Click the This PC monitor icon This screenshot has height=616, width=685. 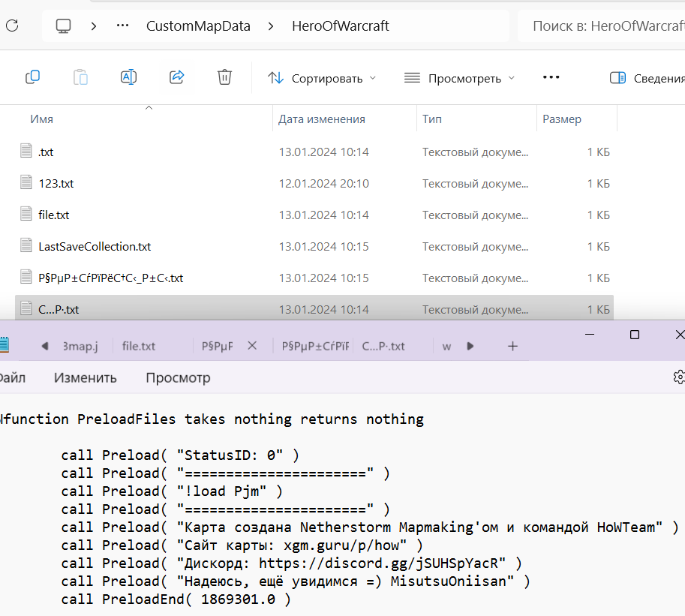pyautogui.click(x=64, y=26)
